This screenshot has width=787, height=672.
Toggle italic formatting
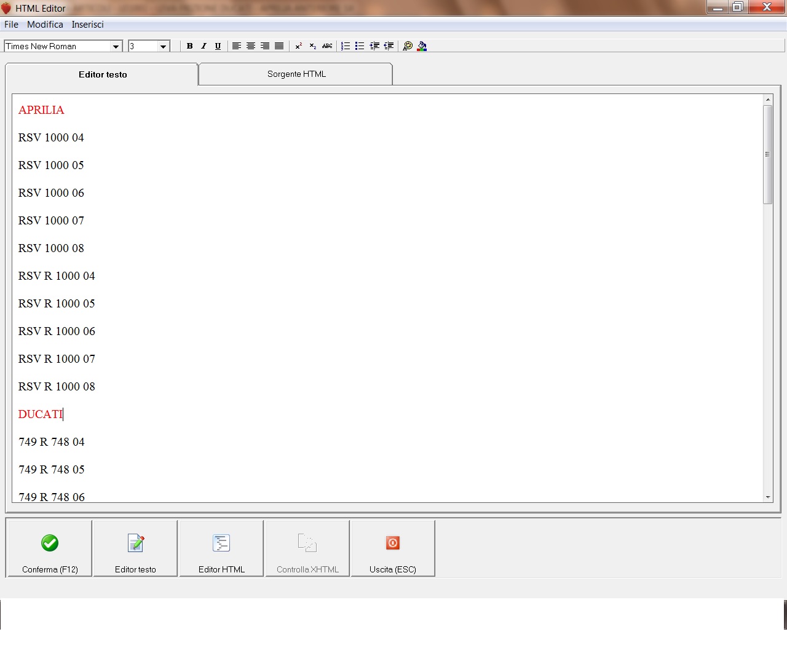[x=204, y=46]
